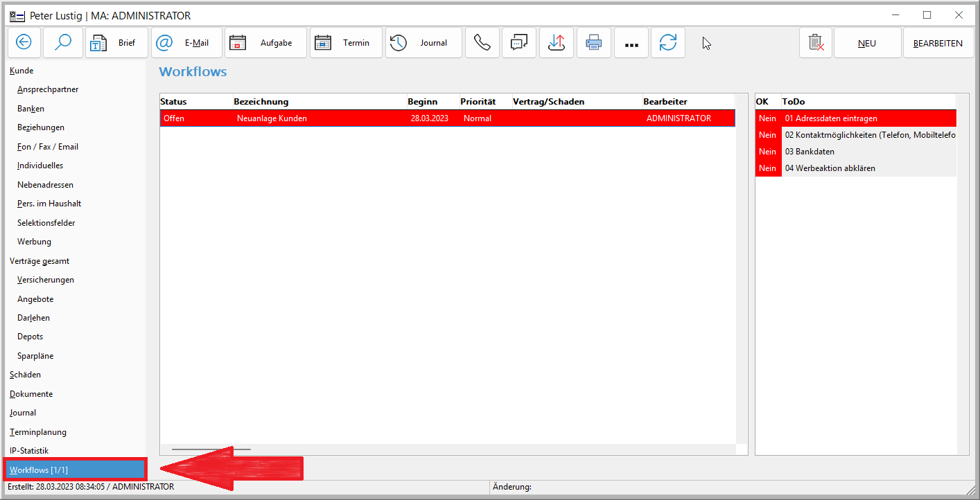Open the three-dots more options button

[x=631, y=43]
